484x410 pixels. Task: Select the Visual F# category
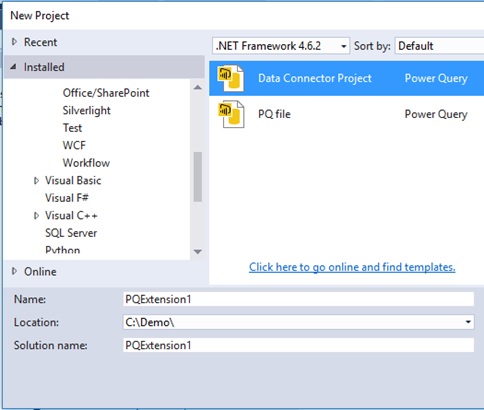(x=67, y=198)
